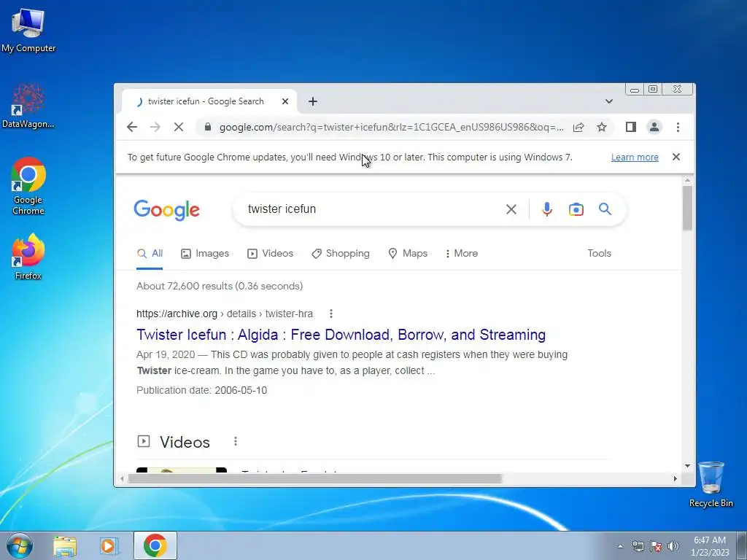Open the Twister Icefun Algida result link
Image resolution: width=747 pixels, height=560 pixels.
[x=341, y=335]
